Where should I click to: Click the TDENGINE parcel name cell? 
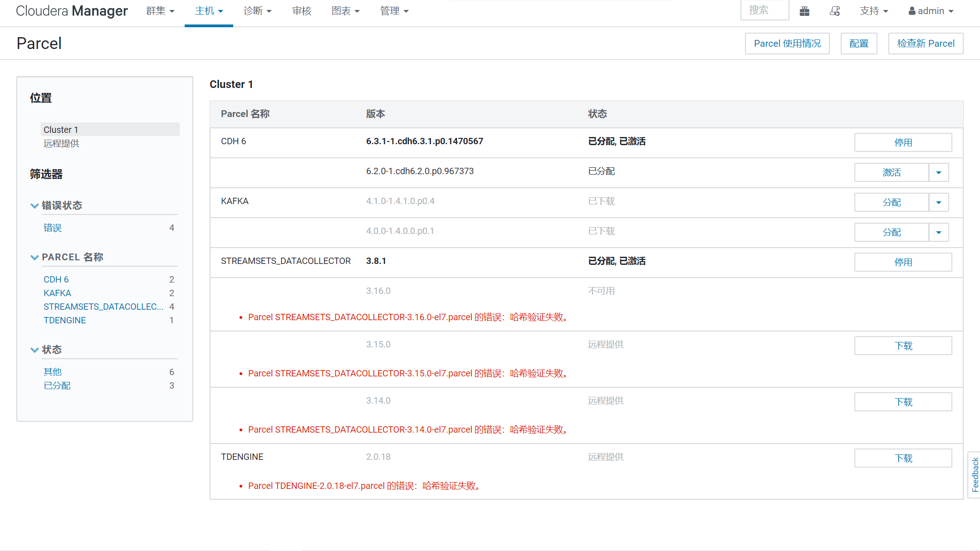(242, 457)
